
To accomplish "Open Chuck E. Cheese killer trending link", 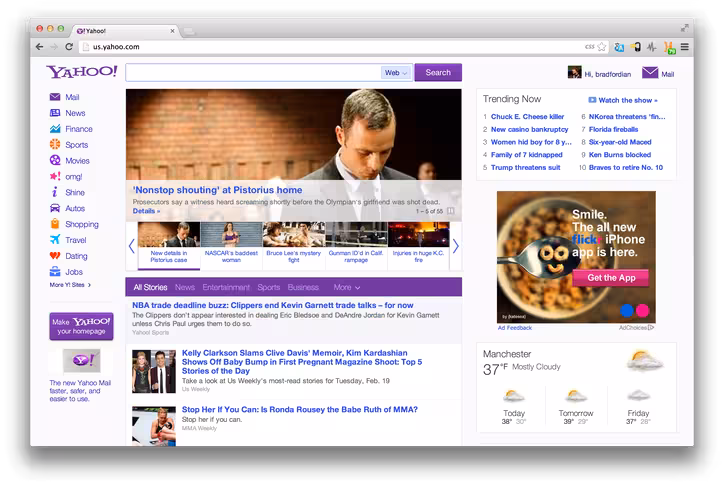I will 527,117.
